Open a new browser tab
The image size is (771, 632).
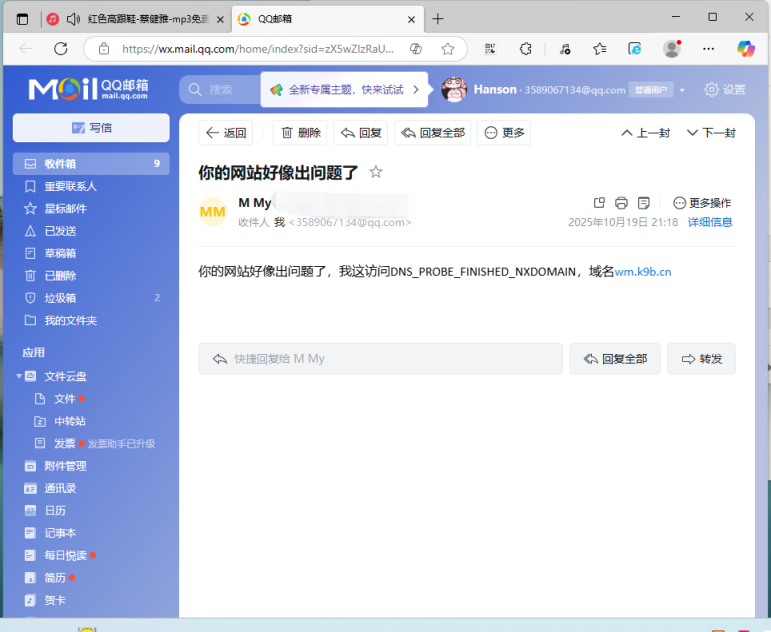coord(438,19)
